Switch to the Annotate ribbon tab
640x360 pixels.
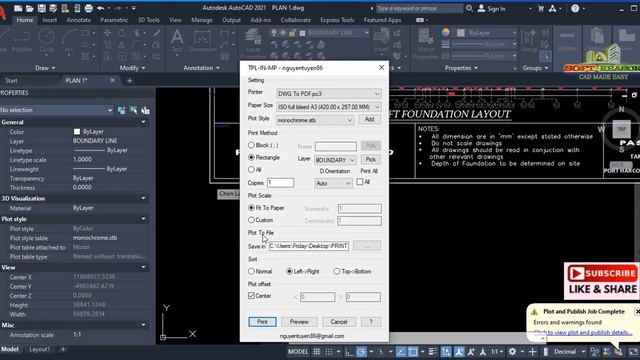(x=78, y=20)
